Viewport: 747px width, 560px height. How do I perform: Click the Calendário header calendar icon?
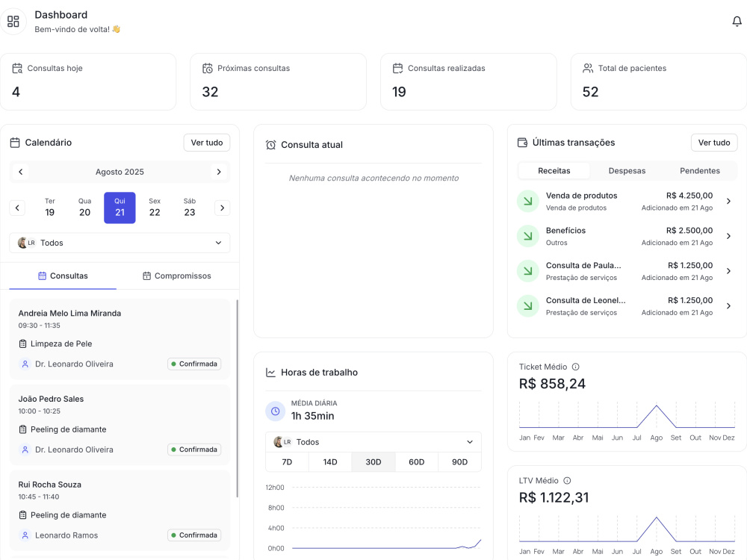(15, 143)
